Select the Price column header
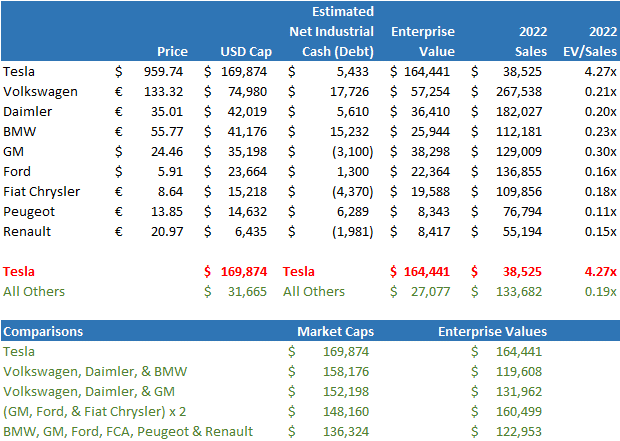The height and width of the screenshot is (441, 620). (172, 51)
